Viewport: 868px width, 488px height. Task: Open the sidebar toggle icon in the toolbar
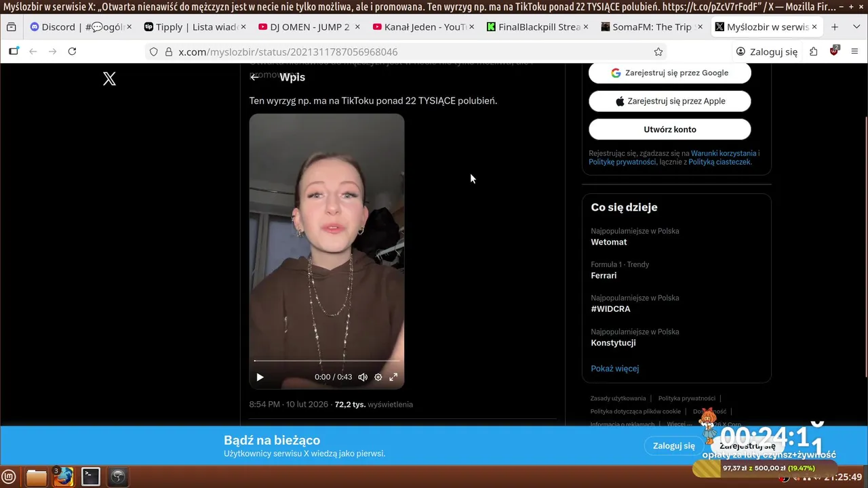tap(14, 52)
